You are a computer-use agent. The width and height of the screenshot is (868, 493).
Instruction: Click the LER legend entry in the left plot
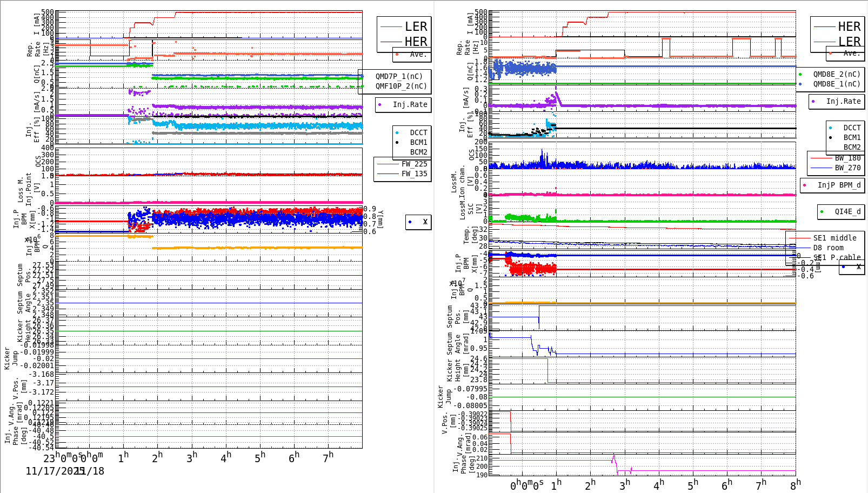click(x=416, y=26)
